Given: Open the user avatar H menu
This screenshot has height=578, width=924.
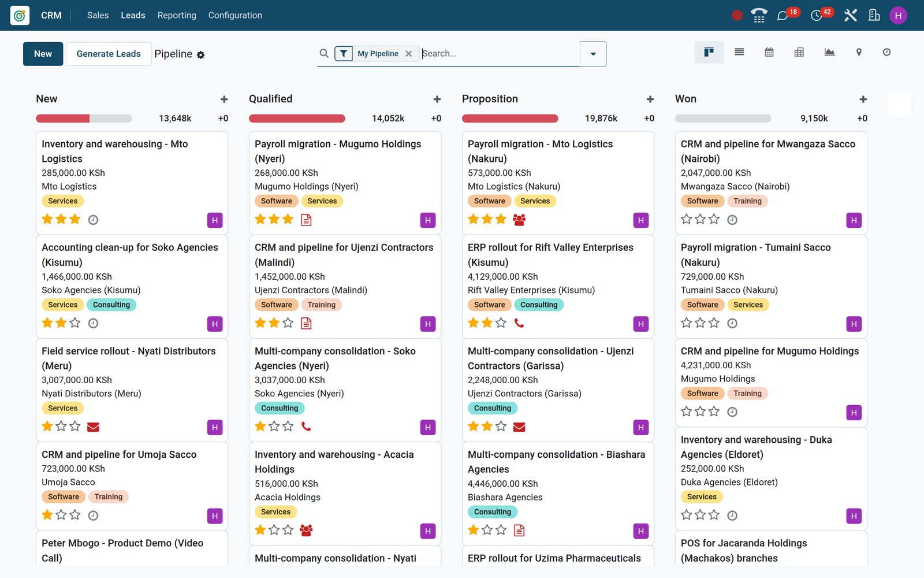Looking at the screenshot, I should tap(898, 16).
